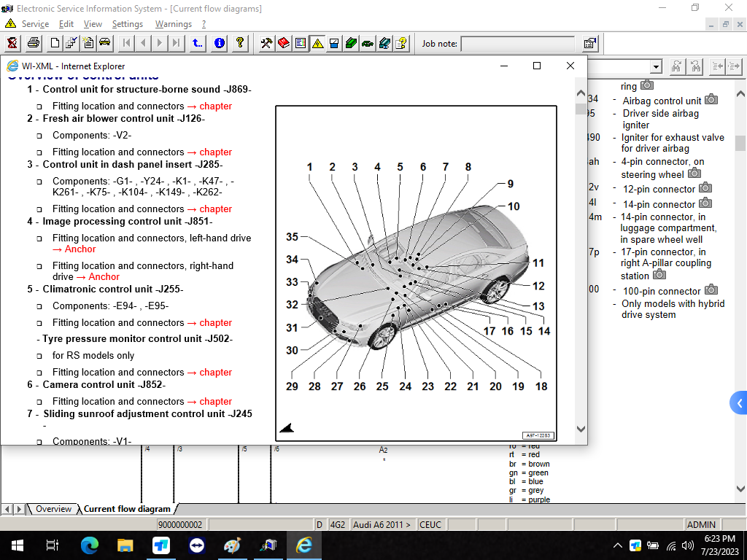Screen dimensions: 747x560
Task: Toggle the yellow warning triangle toolbar button
Action: 317,43
